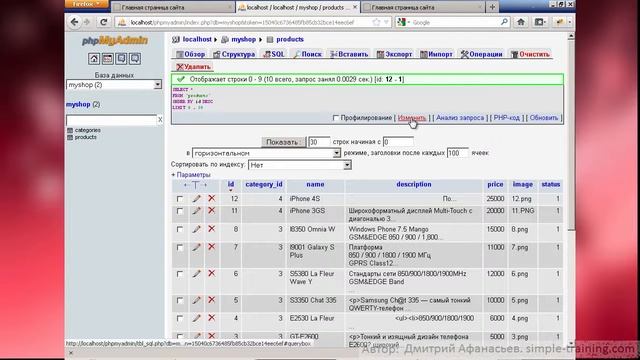Check the S3350 Chat 335 row checkbox
Image resolution: width=640 pixels, height=360 pixels.
click(x=180, y=300)
